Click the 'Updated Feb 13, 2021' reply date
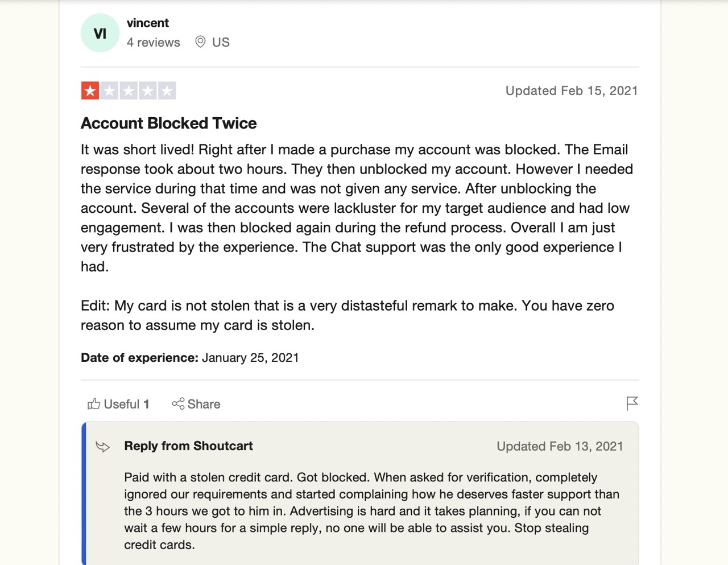Image resolution: width=728 pixels, height=565 pixels. [560, 447]
